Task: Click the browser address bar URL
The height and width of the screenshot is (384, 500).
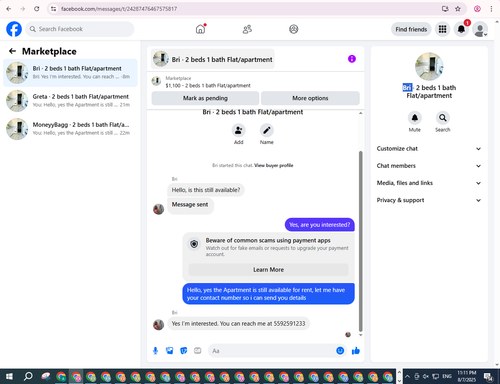Action: pyautogui.click(x=119, y=9)
